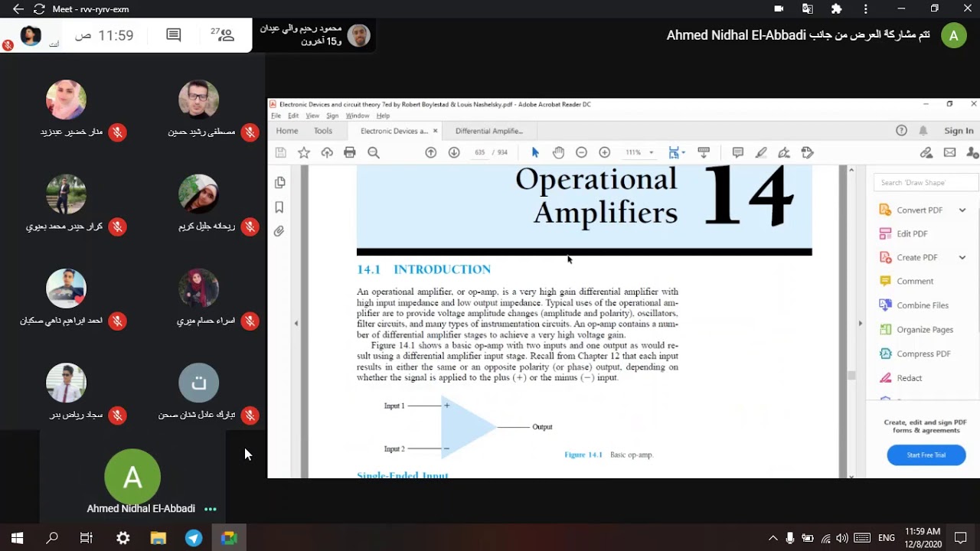Click the stamp tool icon

(807, 152)
